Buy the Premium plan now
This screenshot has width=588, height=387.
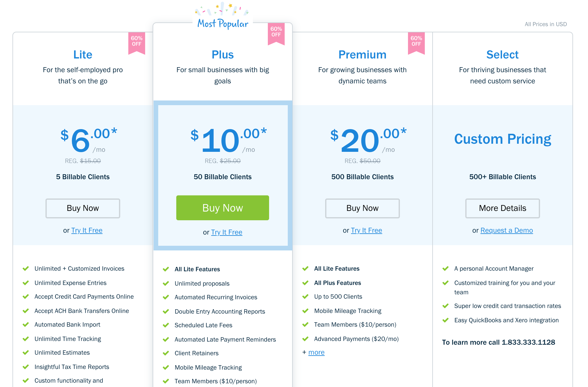click(363, 208)
